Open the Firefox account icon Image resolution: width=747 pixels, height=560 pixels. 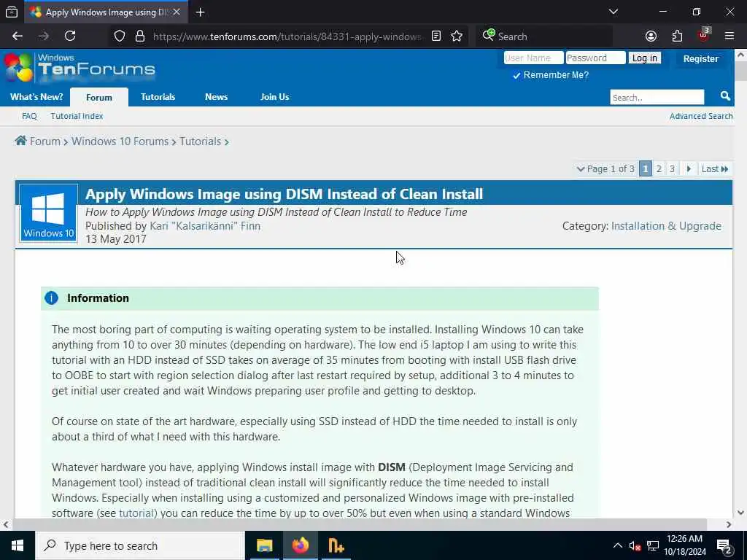click(651, 36)
